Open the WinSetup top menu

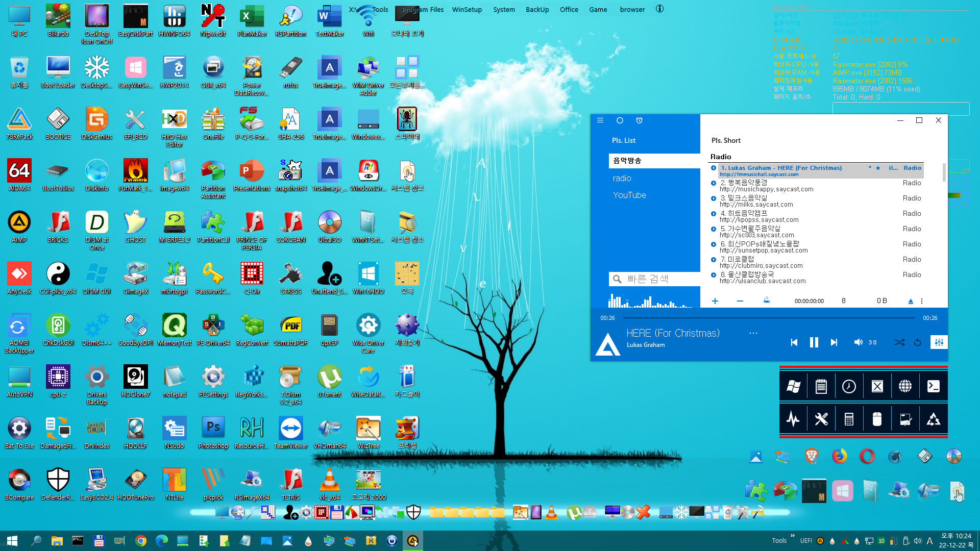coord(467,9)
